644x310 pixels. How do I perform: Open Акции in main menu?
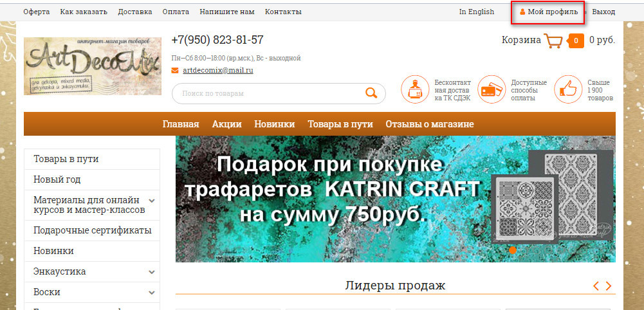[226, 124]
